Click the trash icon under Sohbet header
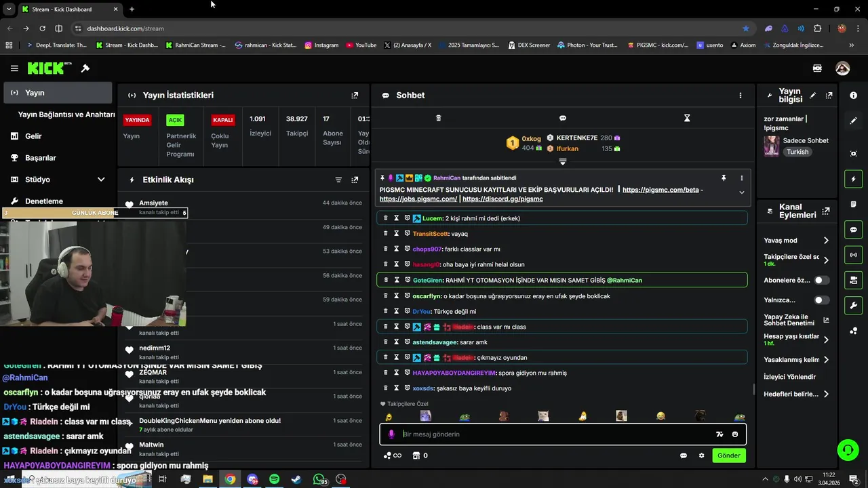This screenshot has width=868, height=488. coord(438,118)
